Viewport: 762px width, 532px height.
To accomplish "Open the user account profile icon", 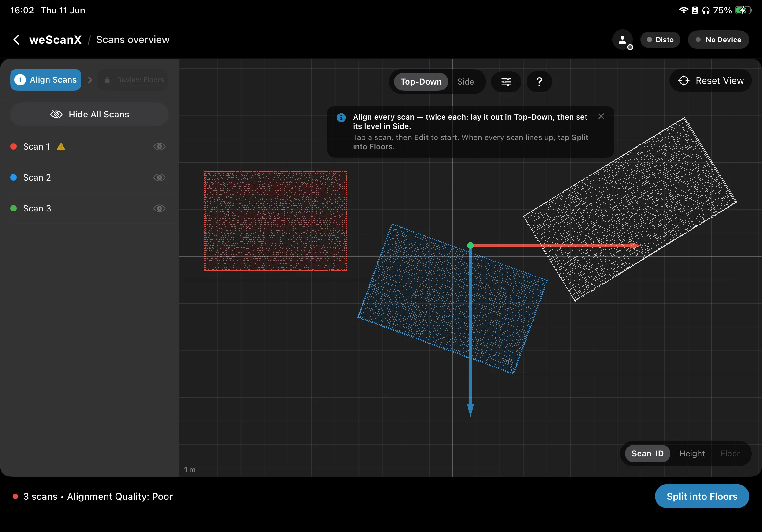I will pyautogui.click(x=622, y=40).
